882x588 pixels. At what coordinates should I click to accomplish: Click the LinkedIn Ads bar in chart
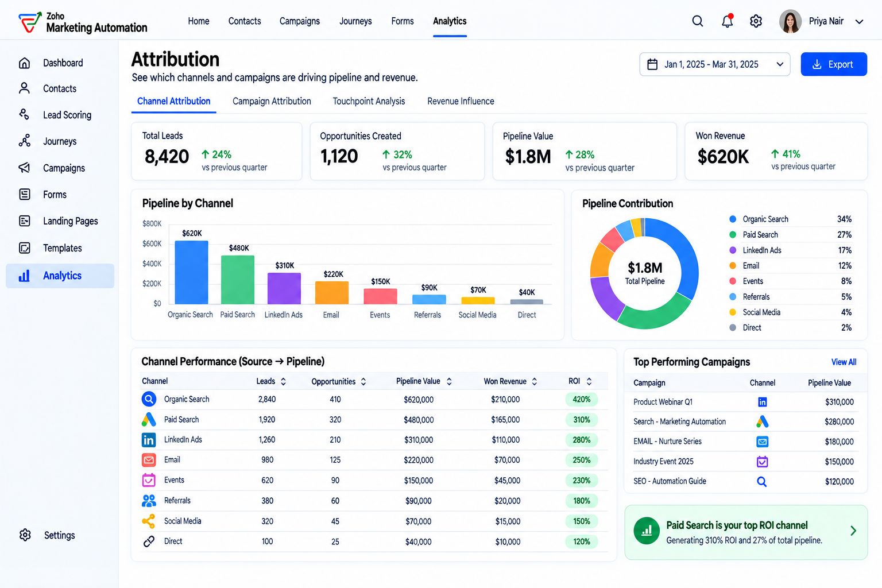point(284,288)
